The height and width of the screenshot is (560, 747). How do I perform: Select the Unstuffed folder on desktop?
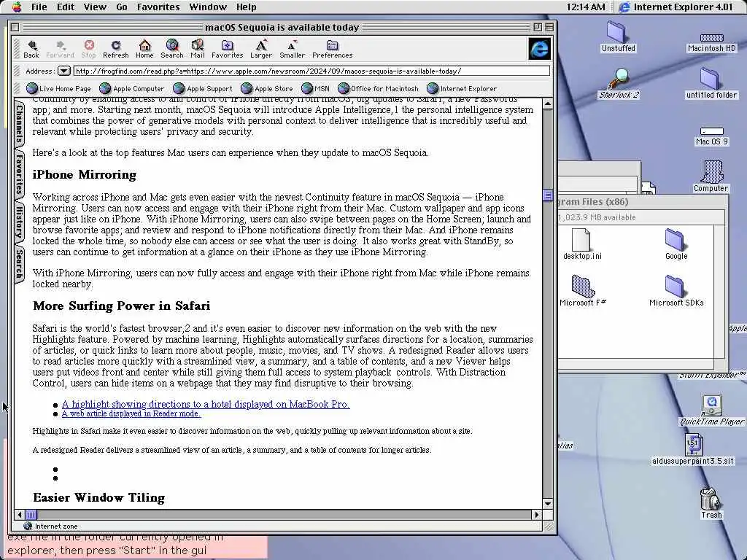click(x=619, y=36)
